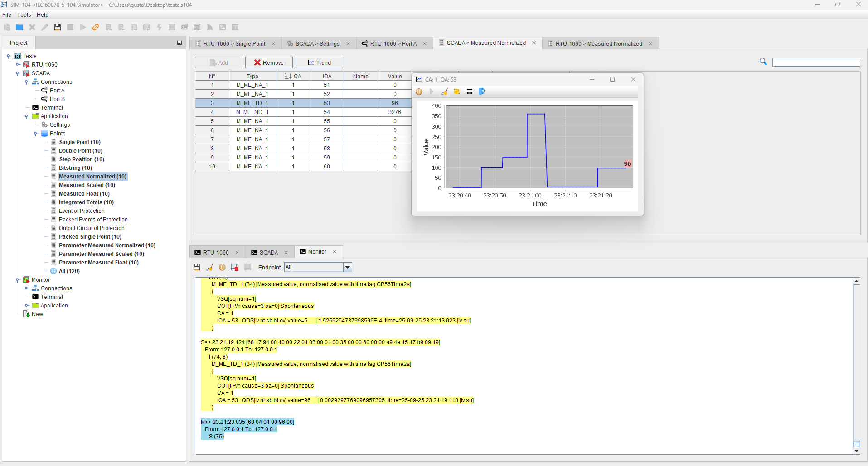Select Measured Scaled (10) in the project tree

coord(87,185)
